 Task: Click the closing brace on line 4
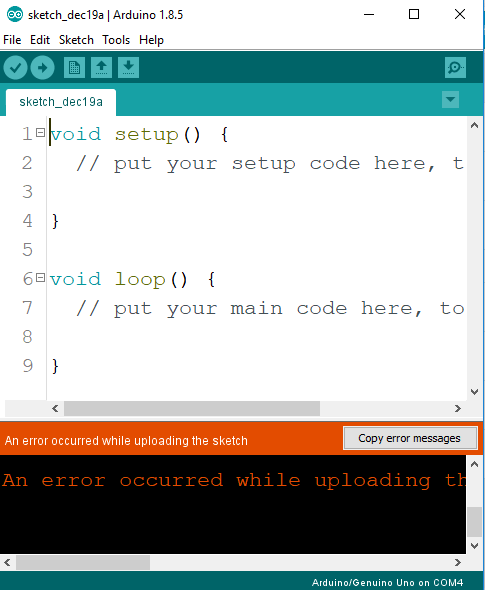pyautogui.click(x=55, y=221)
